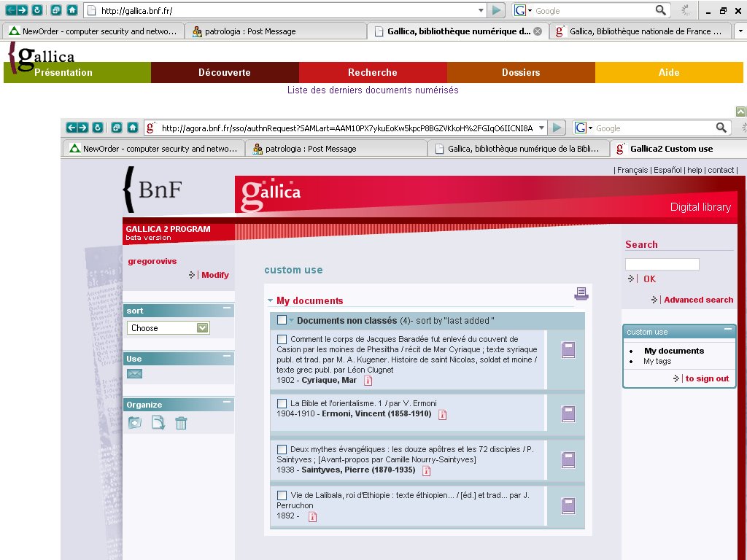Collapse the Use panel with its minus button
The height and width of the screenshot is (560, 747).
(x=227, y=356)
